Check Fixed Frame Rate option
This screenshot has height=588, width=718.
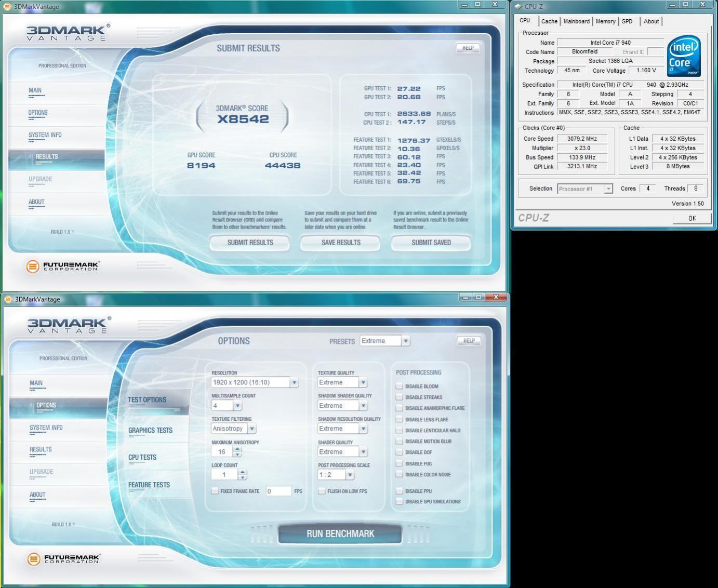pos(215,491)
